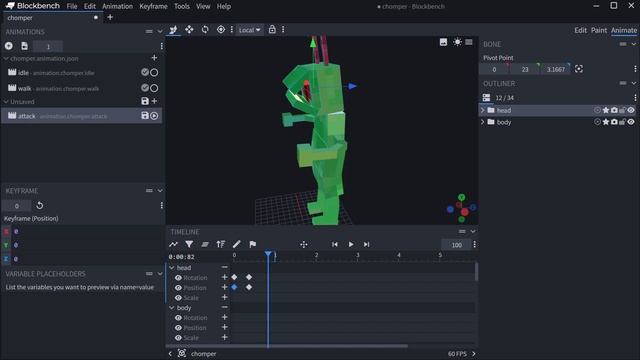Toggle visibility of body Rotation channel

coord(178,318)
